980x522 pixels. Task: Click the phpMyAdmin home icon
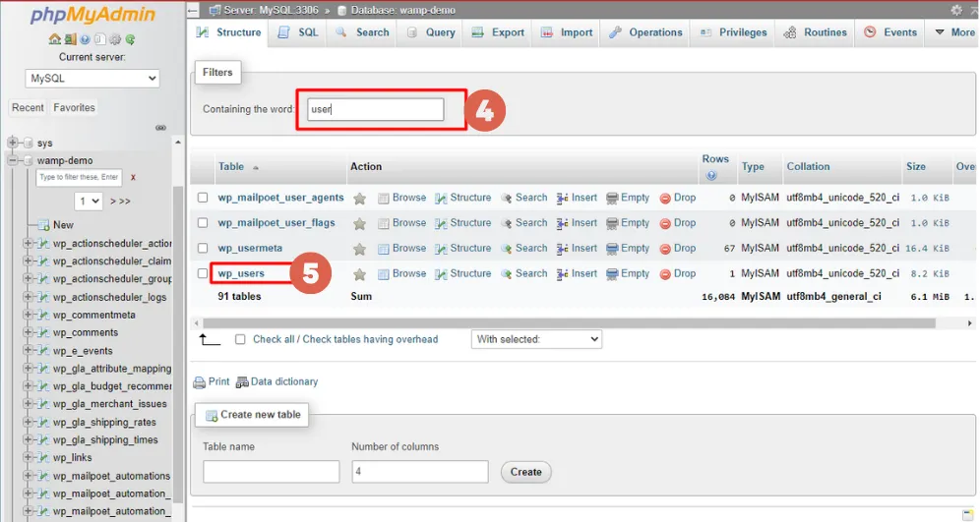[x=55, y=39]
